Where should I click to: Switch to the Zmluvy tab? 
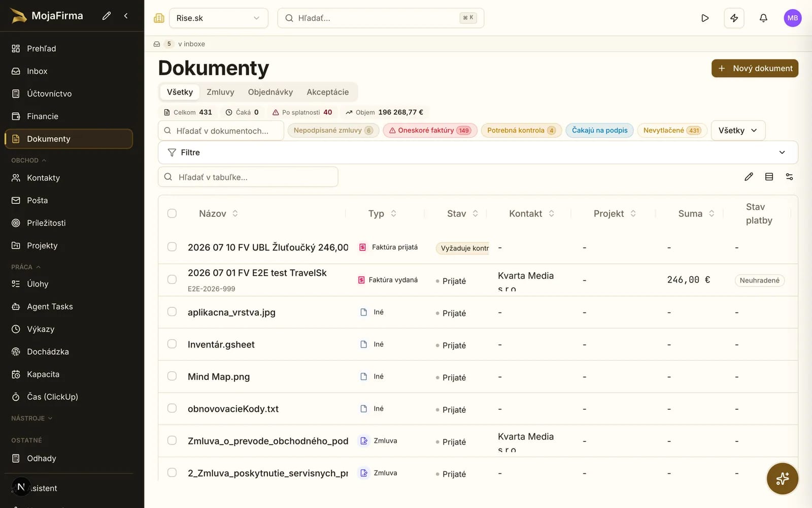(x=220, y=92)
